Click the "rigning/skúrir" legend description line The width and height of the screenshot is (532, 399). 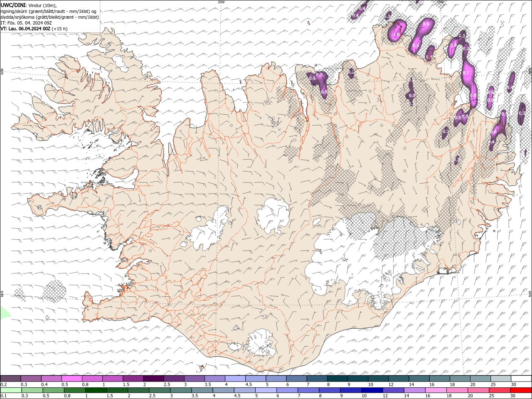48,11
